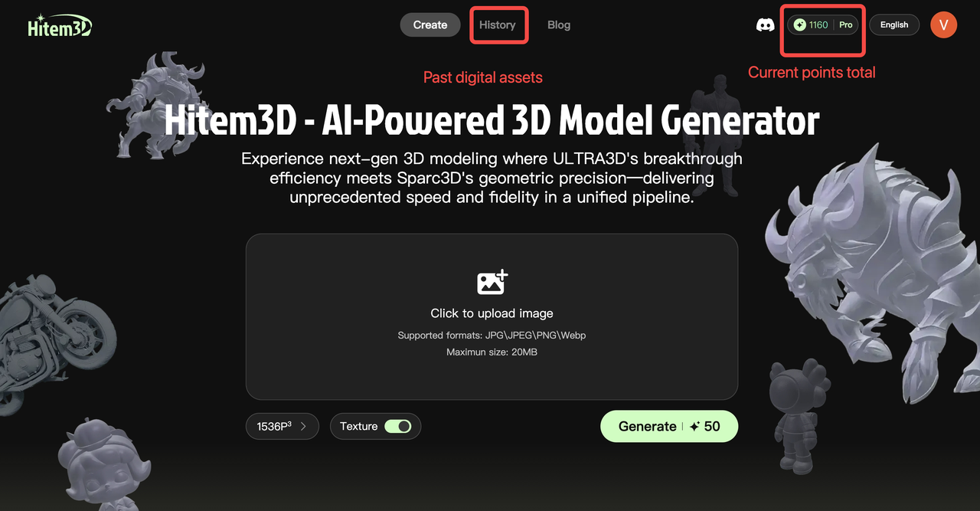This screenshot has height=511, width=980.
Task: Click the upload image icon
Action: point(492,282)
